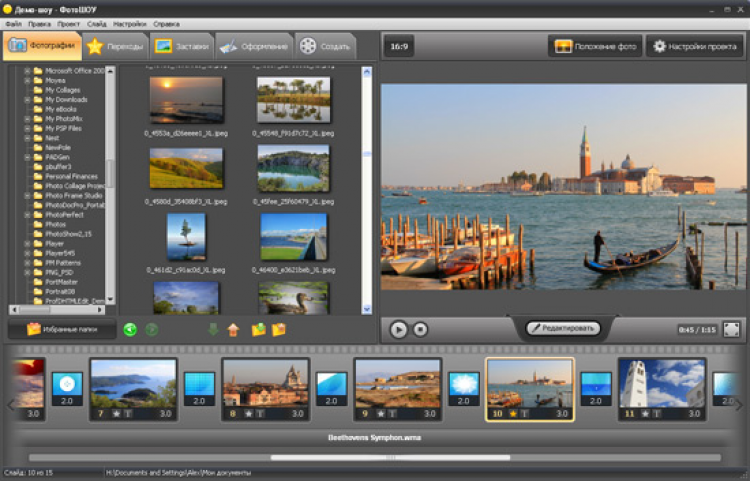Click the star icon on slide 7
The image size is (750, 481).
[116, 414]
